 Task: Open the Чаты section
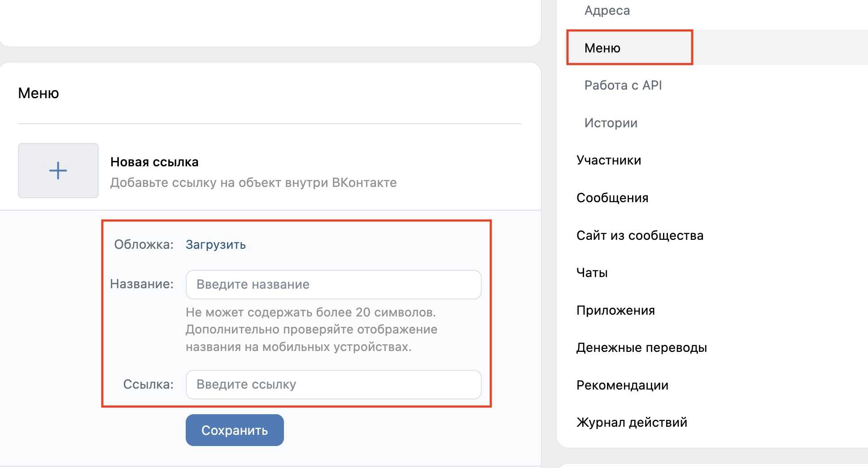(592, 273)
